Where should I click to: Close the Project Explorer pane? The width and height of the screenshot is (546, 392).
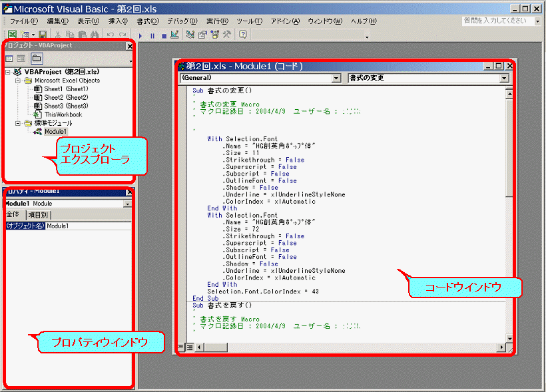coord(130,46)
